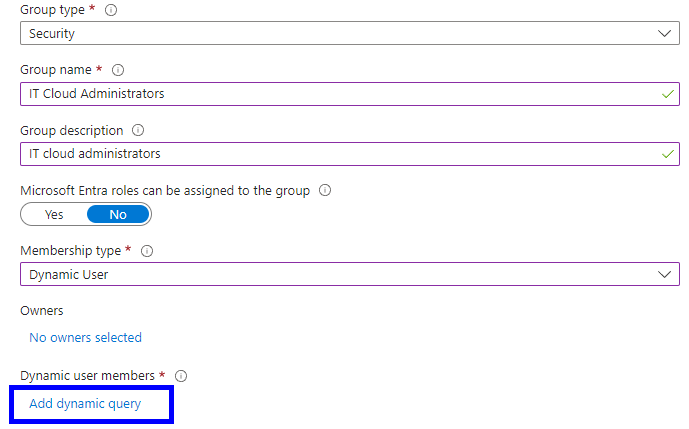Switch Entra roles toggle to Yes
The image size is (689, 429).
tap(54, 214)
